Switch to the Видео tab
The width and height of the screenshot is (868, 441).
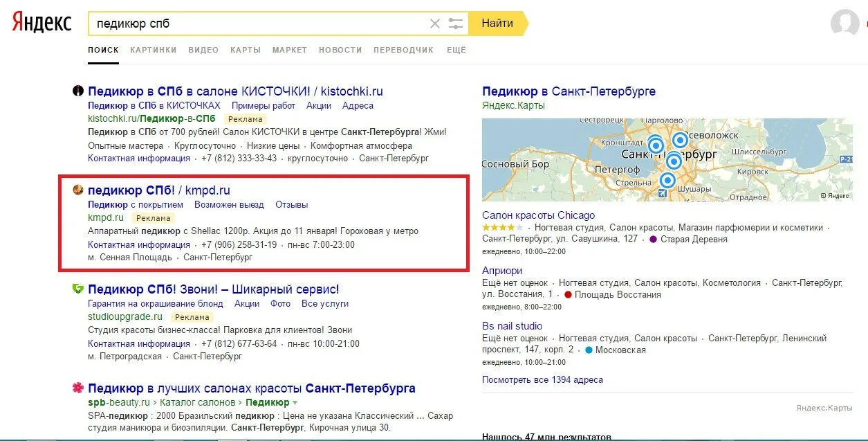(x=203, y=50)
